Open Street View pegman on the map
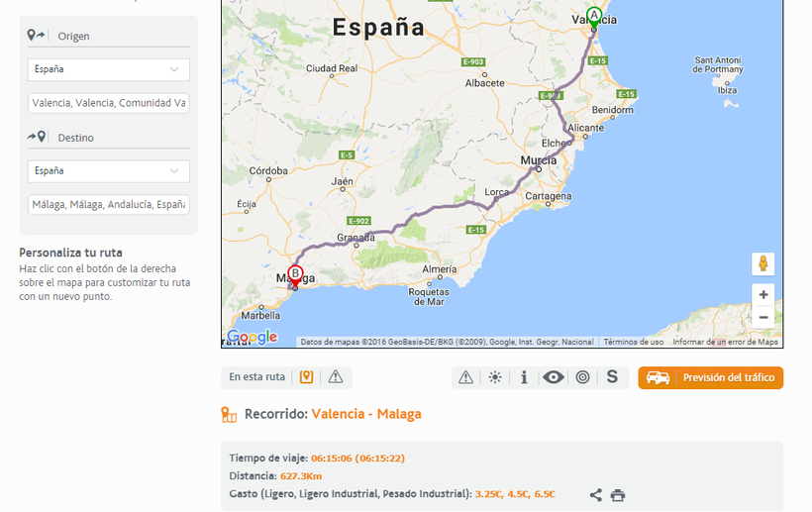Viewport: 812px width, 512px height. [762, 264]
